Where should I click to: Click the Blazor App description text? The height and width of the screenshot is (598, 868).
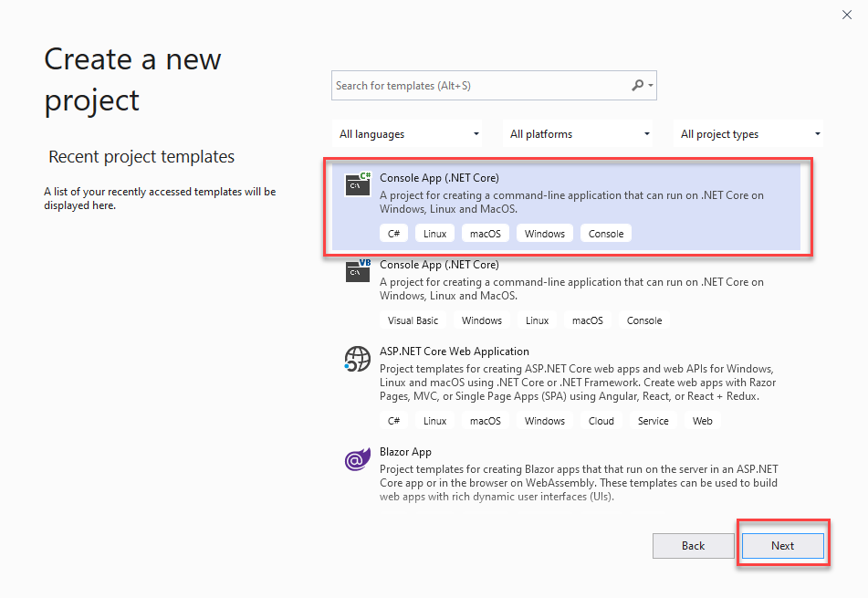pyautogui.click(x=579, y=483)
